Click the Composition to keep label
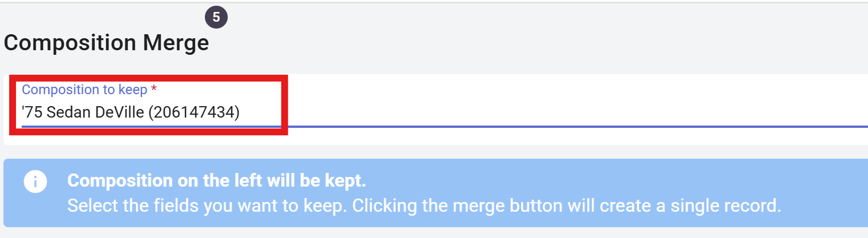Screen dimensions: 868x238 pos(84,90)
